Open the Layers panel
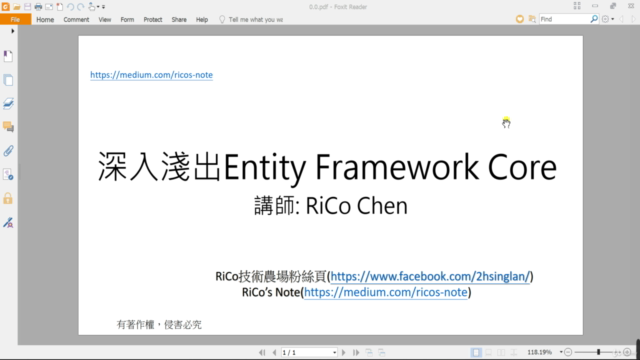This screenshot has height=360, width=640. [8, 103]
